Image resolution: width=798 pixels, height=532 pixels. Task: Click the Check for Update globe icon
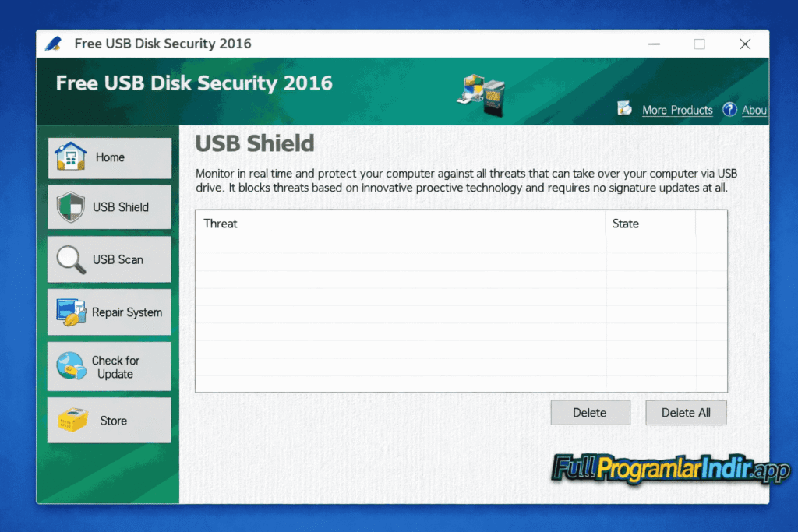click(x=71, y=365)
